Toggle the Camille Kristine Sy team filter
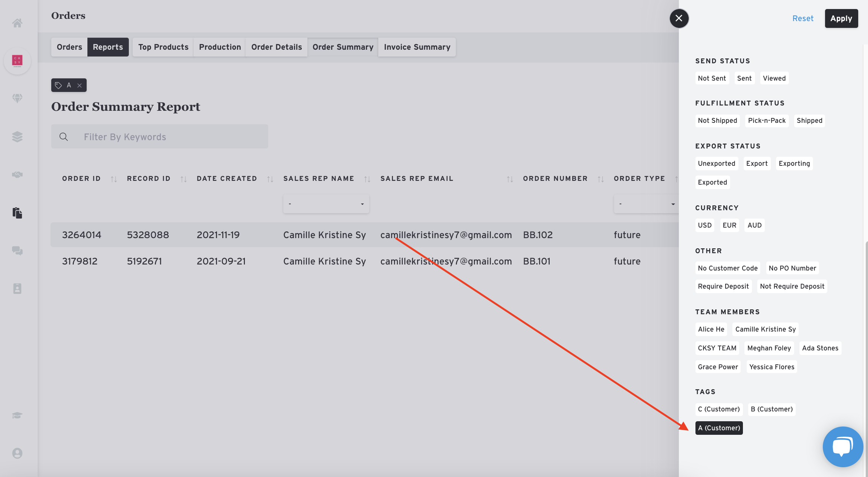Viewport: 868px width, 477px height. pyautogui.click(x=766, y=329)
